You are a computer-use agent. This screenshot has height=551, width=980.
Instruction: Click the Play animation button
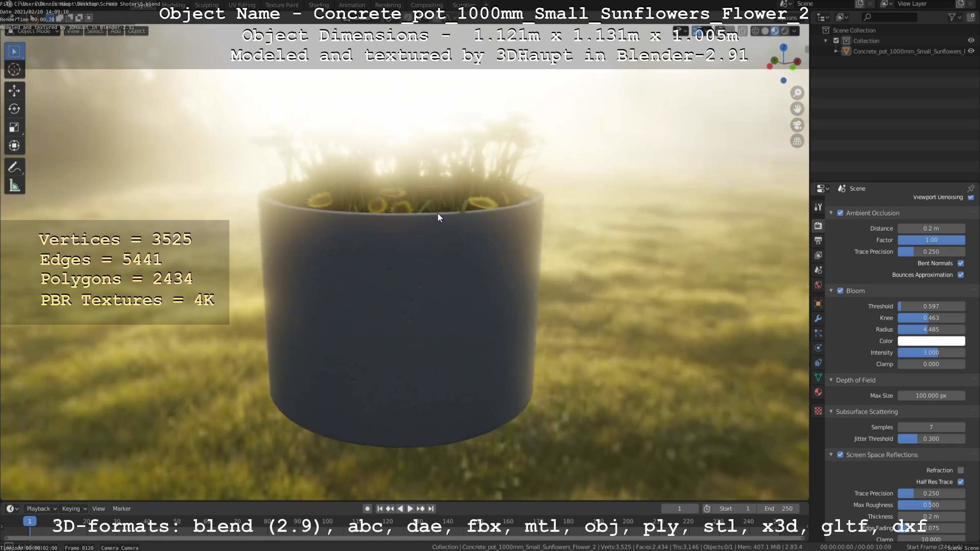coord(410,509)
